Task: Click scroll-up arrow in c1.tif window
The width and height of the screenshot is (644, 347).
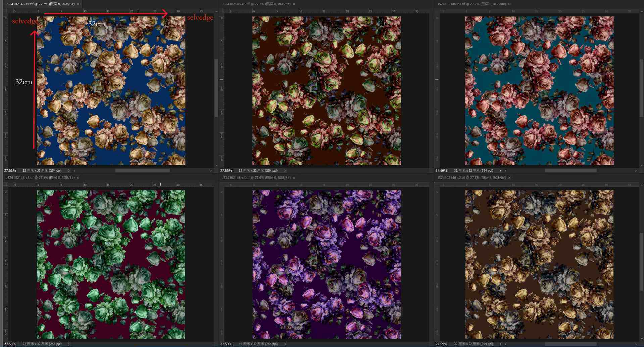Action: click(216, 11)
